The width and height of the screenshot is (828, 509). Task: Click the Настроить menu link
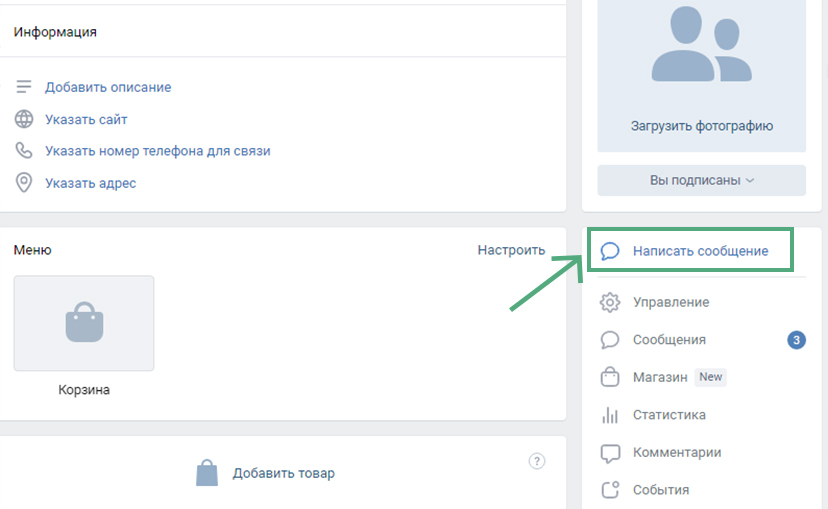point(511,250)
